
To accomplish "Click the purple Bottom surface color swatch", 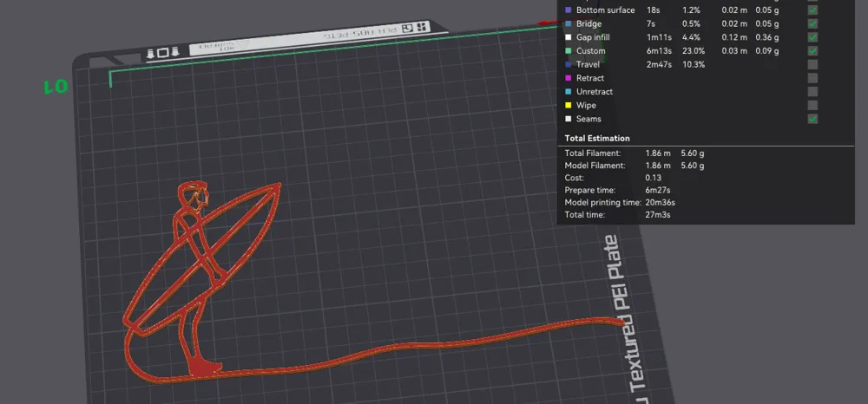I will pyautogui.click(x=568, y=10).
